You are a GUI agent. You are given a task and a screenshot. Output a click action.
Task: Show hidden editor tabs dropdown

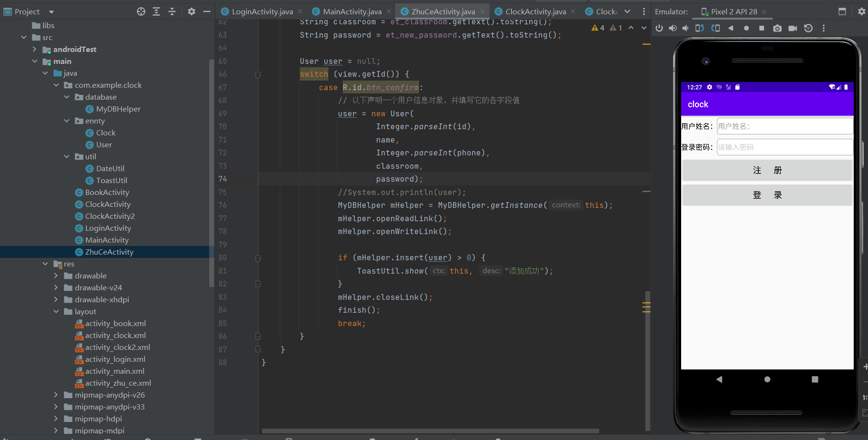click(x=627, y=11)
